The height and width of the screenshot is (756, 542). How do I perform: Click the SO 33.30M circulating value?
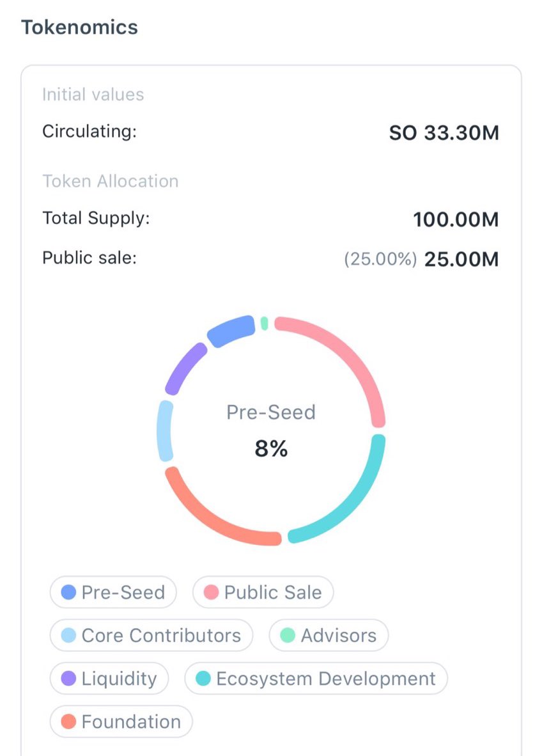click(444, 133)
